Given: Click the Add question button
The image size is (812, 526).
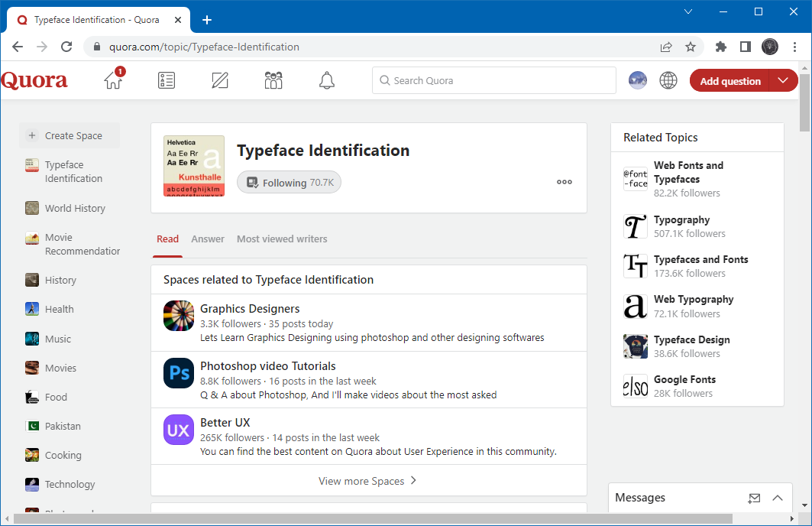Looking at the screenshot, I should 730,81.
